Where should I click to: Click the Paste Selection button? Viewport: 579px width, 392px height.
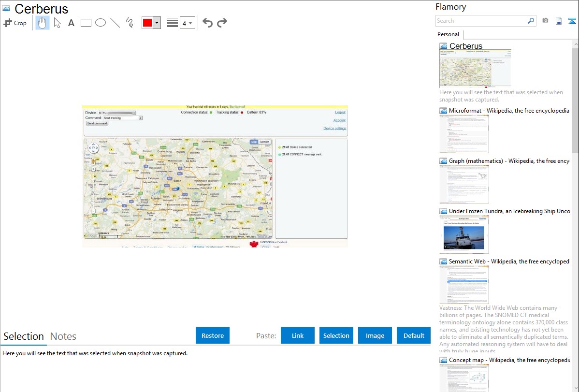[x=336, y=335]
